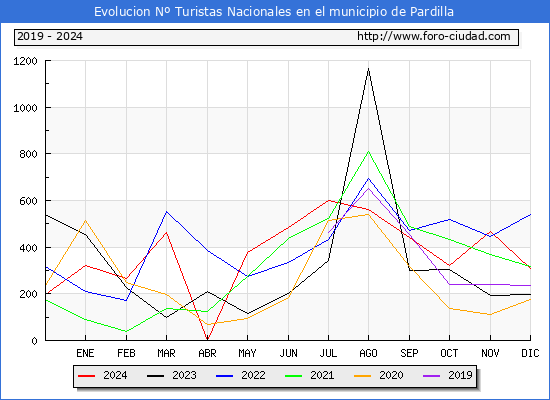Click the blue 2022 legend swatch
Viewport: 550px width, 400px height.
tap(224, 376)
